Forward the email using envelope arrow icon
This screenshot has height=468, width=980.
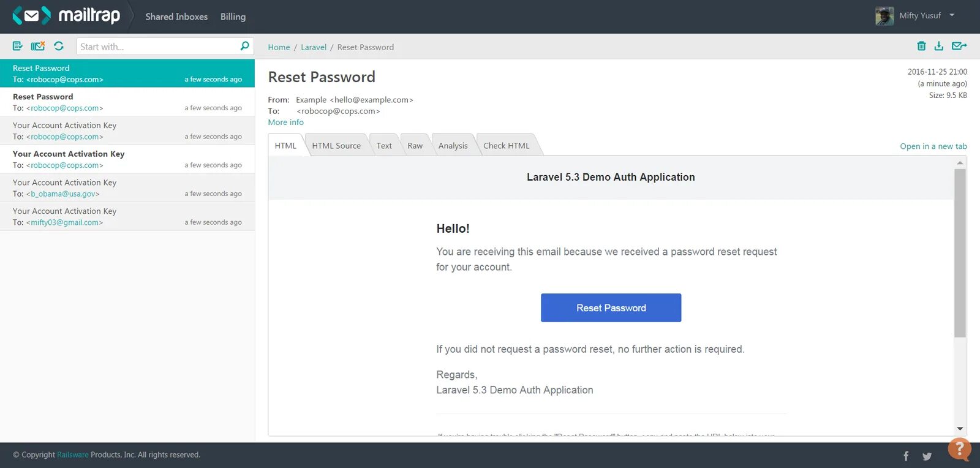[959, 46]
